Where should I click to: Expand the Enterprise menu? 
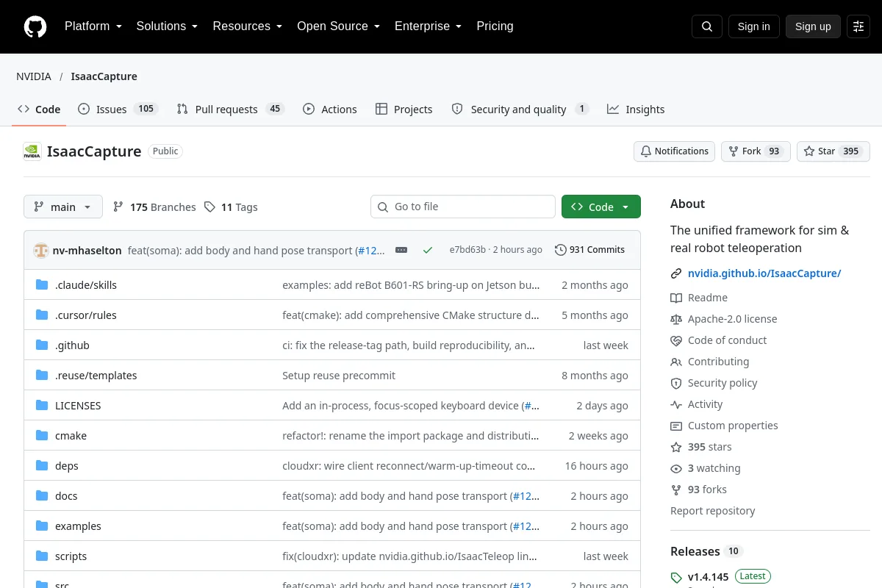click(429, 26)
